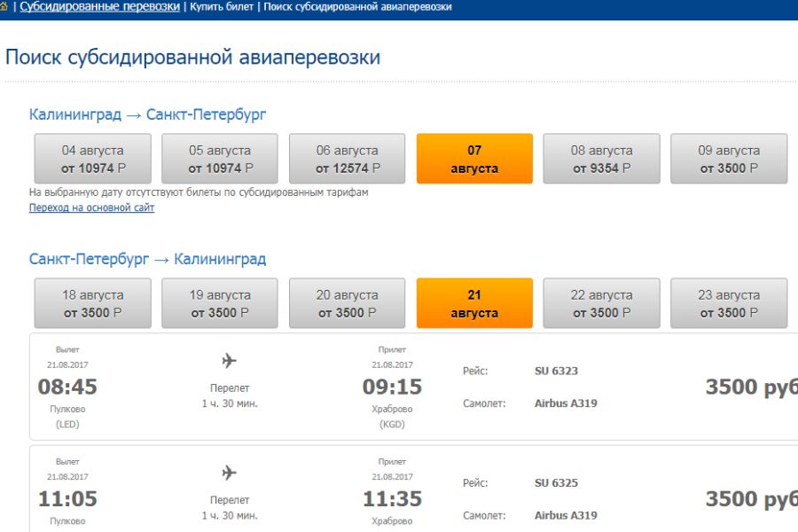Click the airplane icon for flight SU 6325
Image resolution: width=798 pixels, height=532 pixels.
point(230,473)
